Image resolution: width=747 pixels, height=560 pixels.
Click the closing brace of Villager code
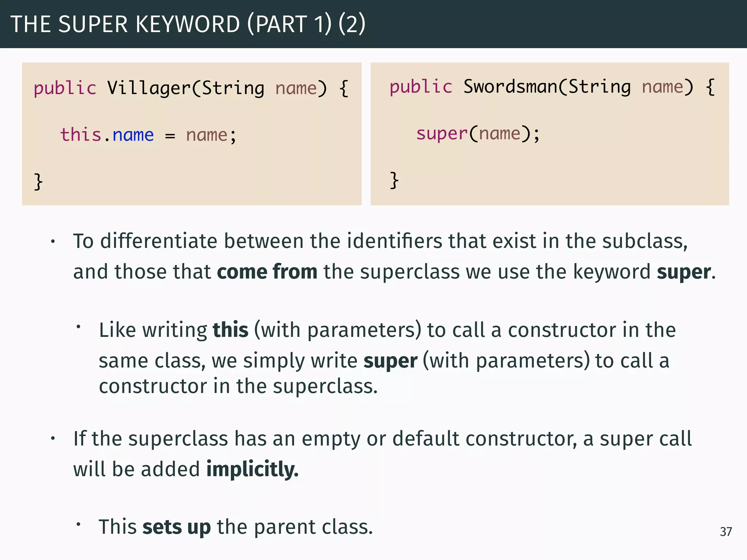38,181
